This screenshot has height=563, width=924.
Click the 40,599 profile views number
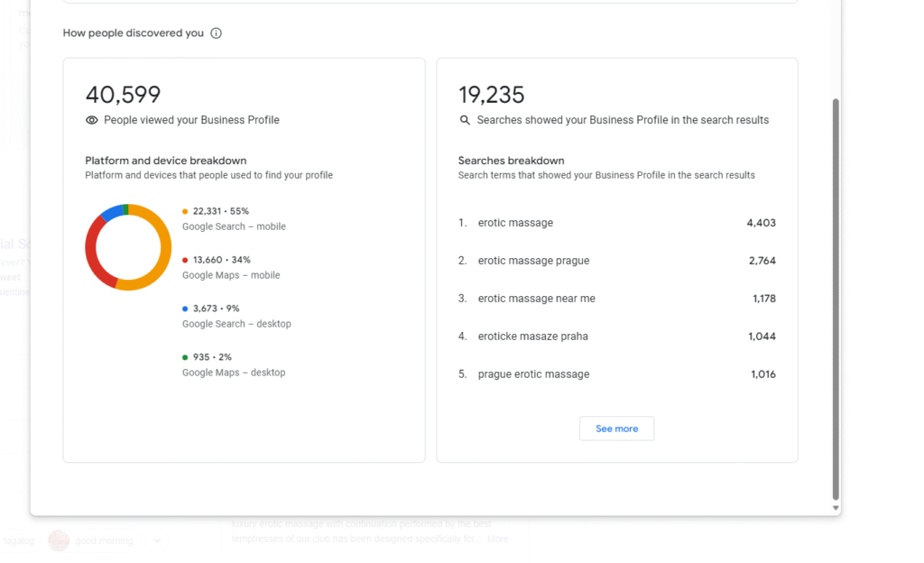(123, 94)
